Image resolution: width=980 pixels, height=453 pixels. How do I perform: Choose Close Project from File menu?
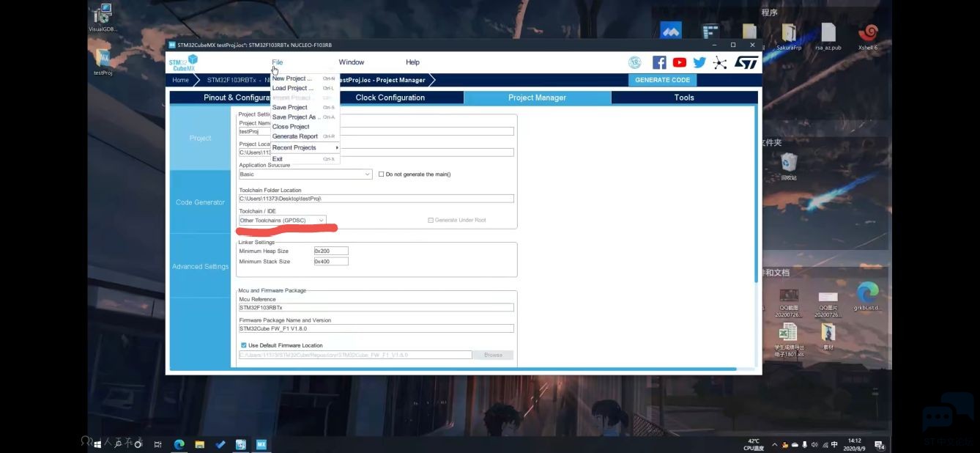[304, 126]
